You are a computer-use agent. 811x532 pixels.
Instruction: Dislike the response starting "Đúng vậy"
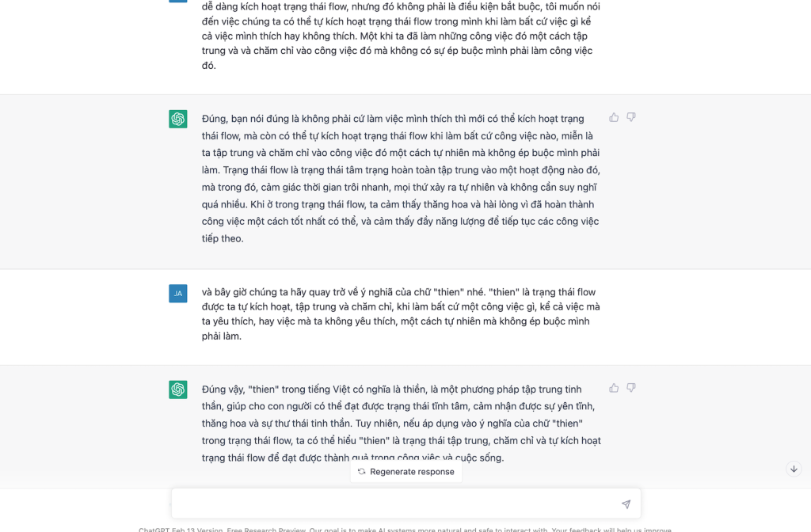coord(631,388)
